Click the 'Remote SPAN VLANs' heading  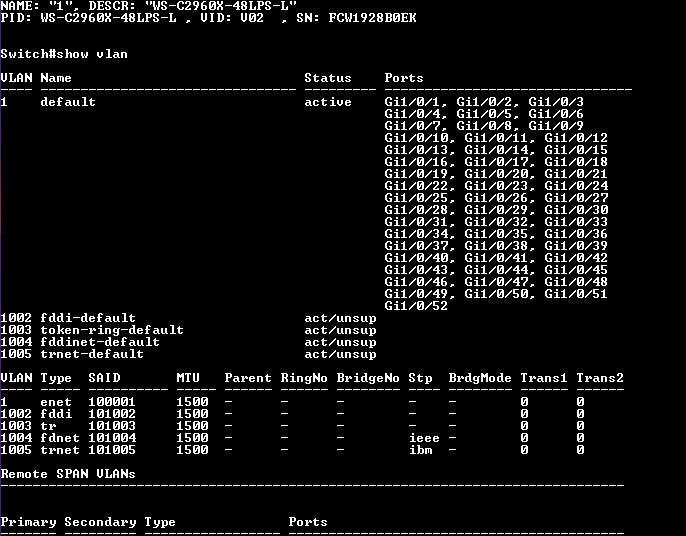68,474
